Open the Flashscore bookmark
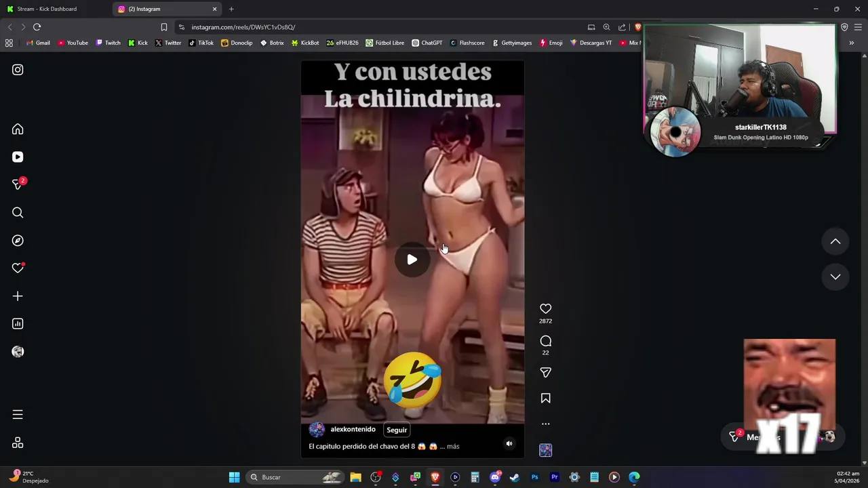The width and height of the screenshot is (868, 488). point(467,43)
